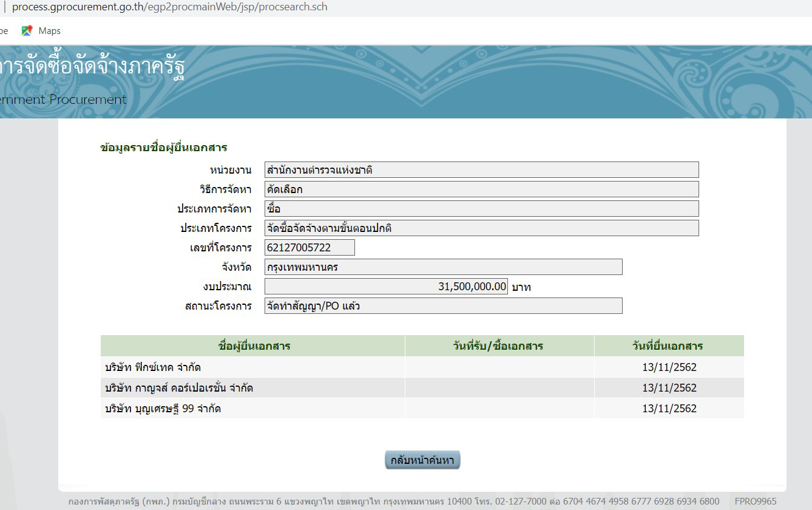Click วันที่ยื่นเอกสาร column header
This screenshot has height=510, width=812.
point(668,346)
